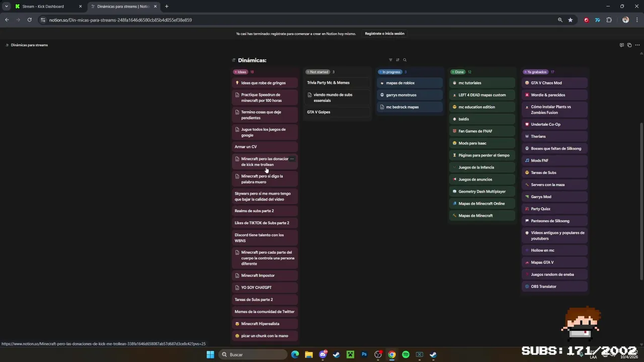The image size is (644, 362).
Task: Click the Not started column label
Action: [x=317, y=72]
